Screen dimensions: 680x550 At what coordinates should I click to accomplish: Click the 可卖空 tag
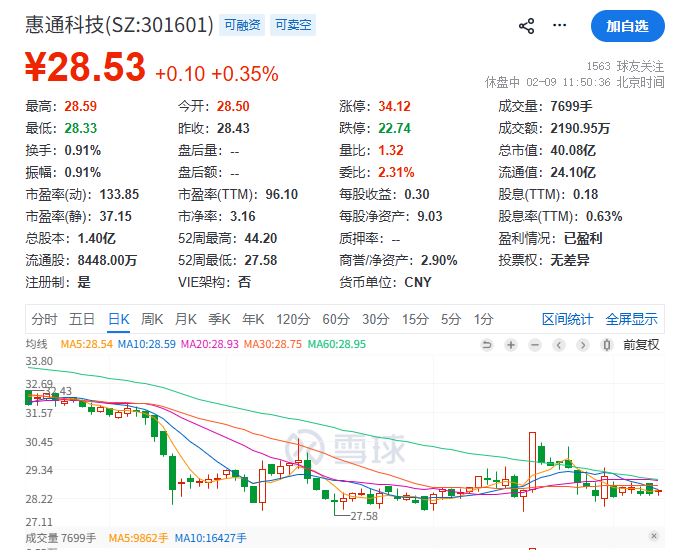pyautogui.click(x=294, y=25)
